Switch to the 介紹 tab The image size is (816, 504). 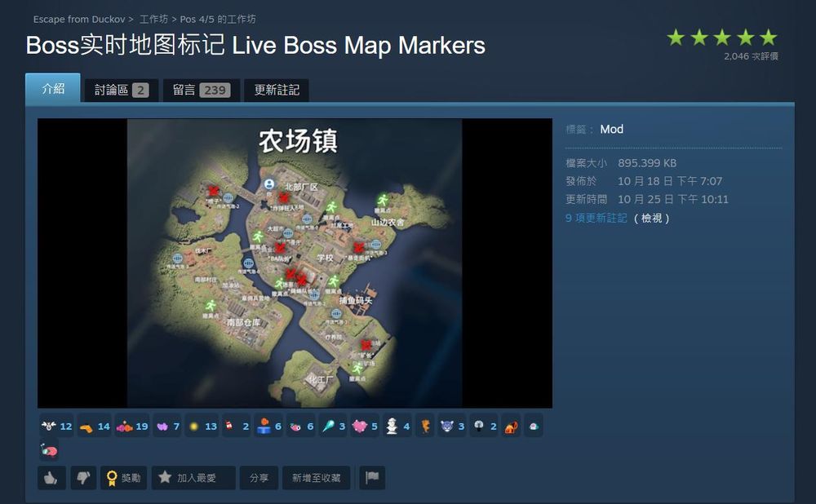[x=53, y=88]
